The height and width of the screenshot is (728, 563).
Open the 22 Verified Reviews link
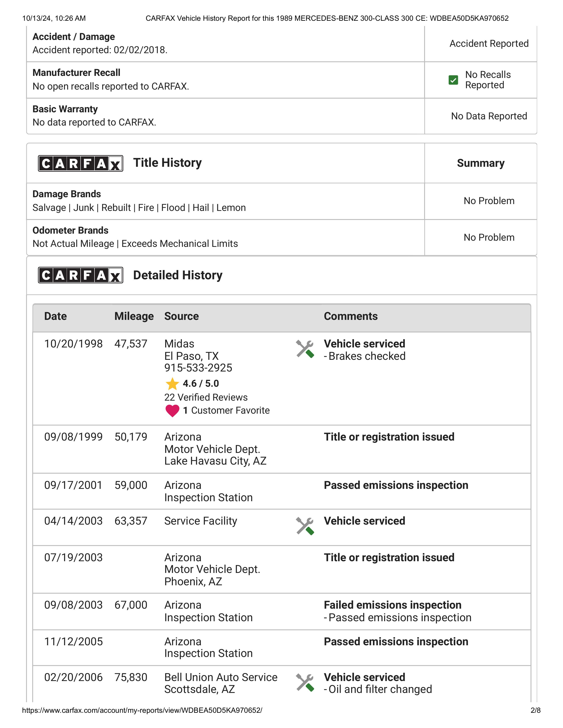(x=206, y=397)
